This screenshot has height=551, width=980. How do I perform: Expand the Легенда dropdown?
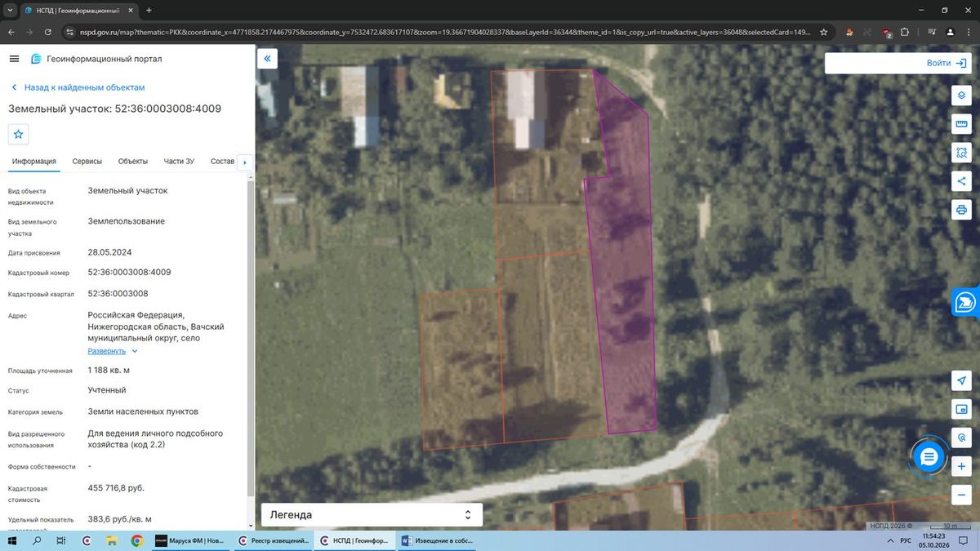[372, 515]
